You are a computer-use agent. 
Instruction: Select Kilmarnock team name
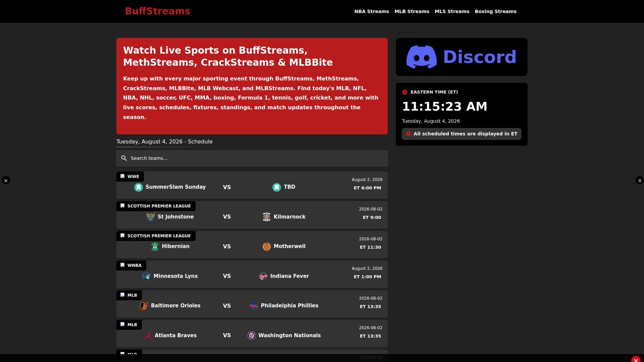[x=289, y=217]
